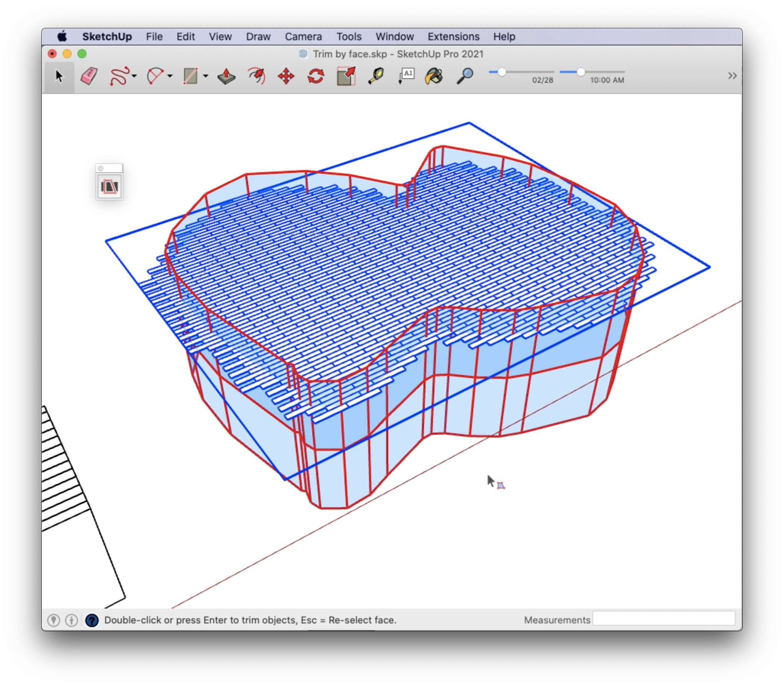Open the Camera menu
Screen dimensions: 784x686
pyautogui.click(x=303, y=37)
